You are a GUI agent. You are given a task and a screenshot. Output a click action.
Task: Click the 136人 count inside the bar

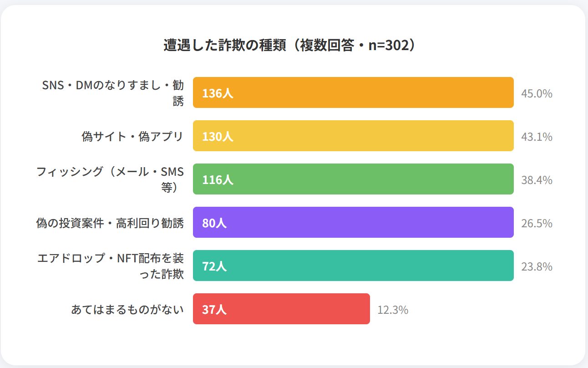[x=218, y=93]
